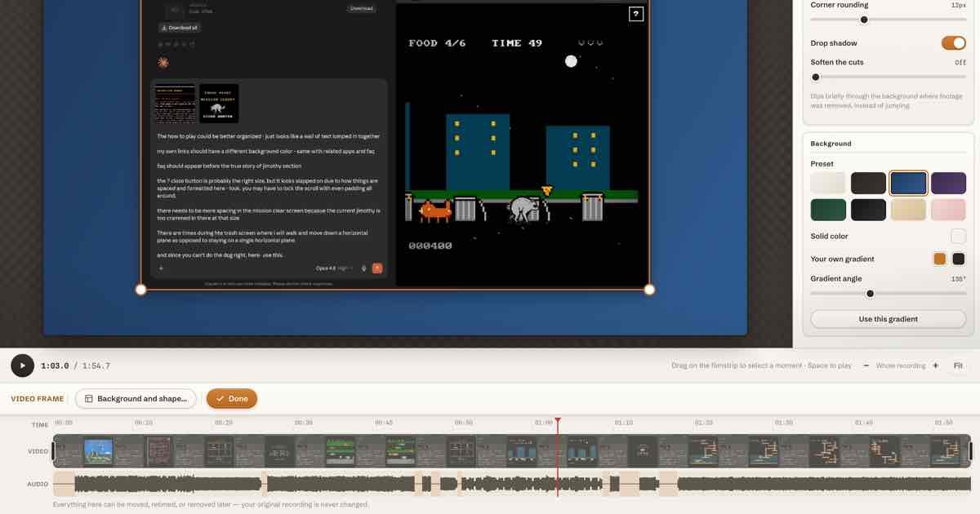The width and height of the screenshot is (980, 514).
Task: Click the blue sky game thumbnail in the filmstrip
Action: 98,450
